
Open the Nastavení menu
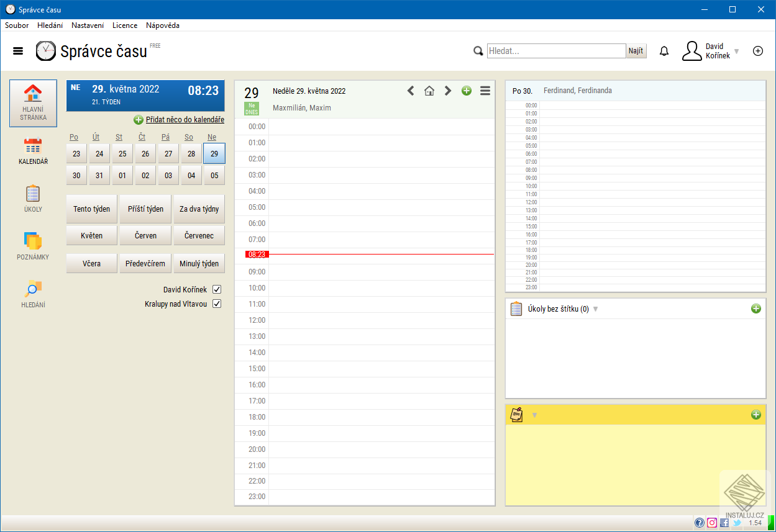(x=88, y=25)
